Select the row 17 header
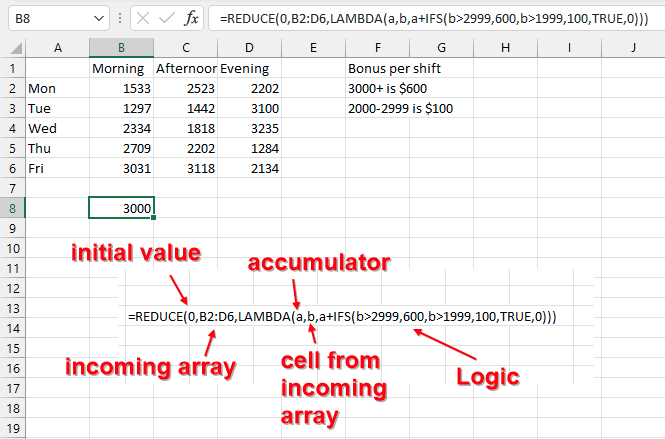665x439 pixels. (12, 387)
